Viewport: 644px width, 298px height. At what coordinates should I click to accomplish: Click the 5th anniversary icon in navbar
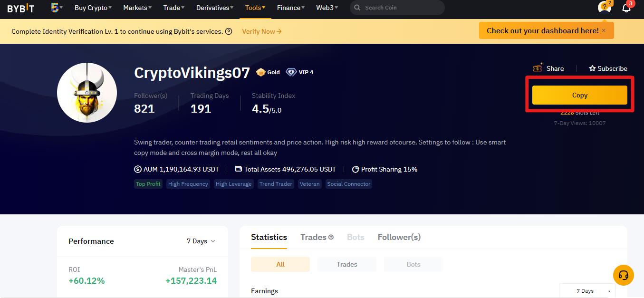55,8
